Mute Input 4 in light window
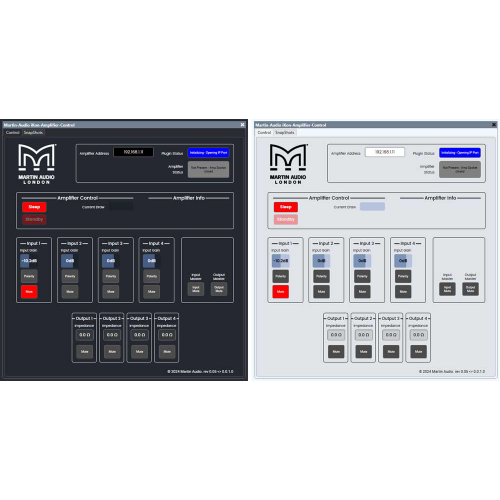The width and height of the screenshot is (500, 500). click(403, 292)
